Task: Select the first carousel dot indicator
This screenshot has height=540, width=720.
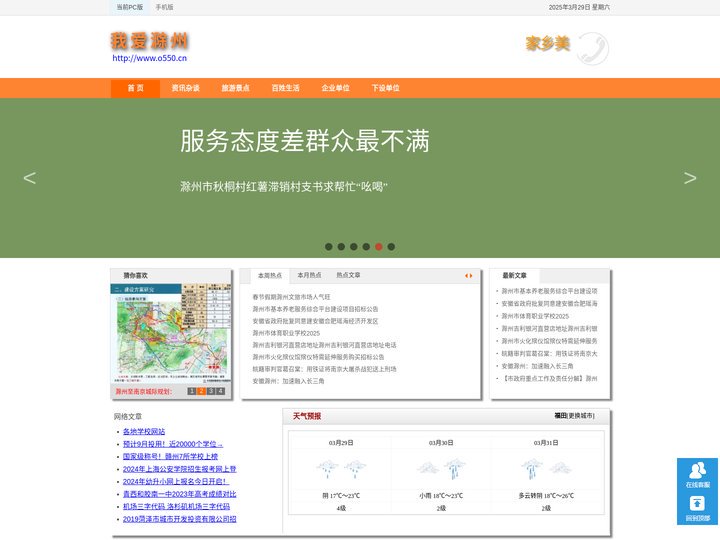Action: (x=329, y=247)
